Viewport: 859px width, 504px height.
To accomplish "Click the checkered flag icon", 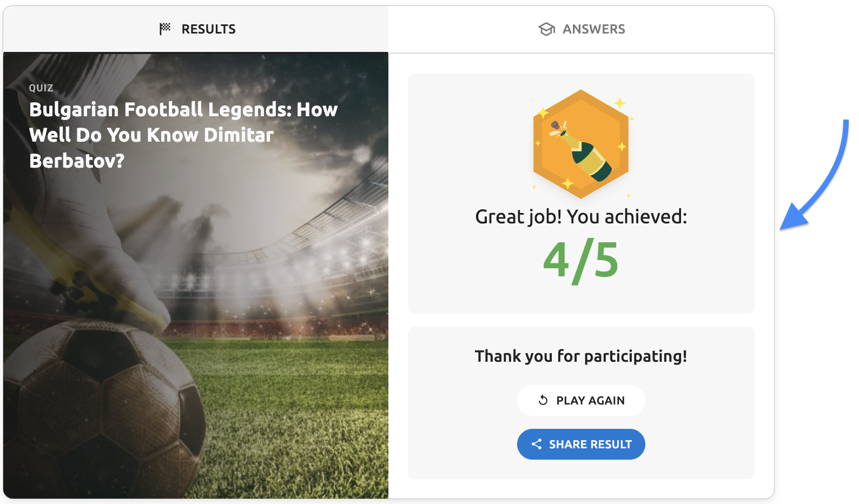I will click(x=165, y=29).
